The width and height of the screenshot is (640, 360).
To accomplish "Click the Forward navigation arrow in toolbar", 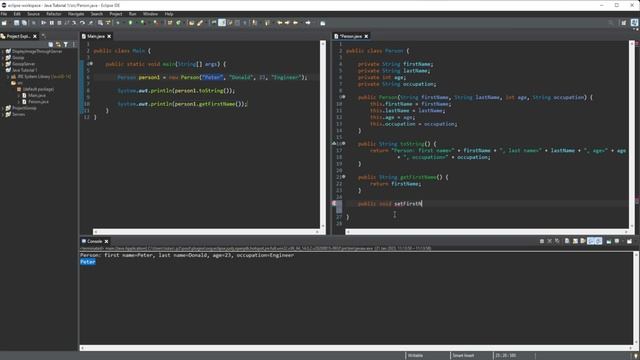I will (x=308, y=23).
